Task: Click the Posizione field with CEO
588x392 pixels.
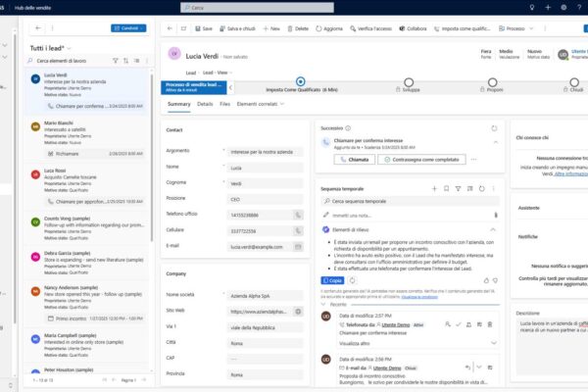Action: click(265, 199)
